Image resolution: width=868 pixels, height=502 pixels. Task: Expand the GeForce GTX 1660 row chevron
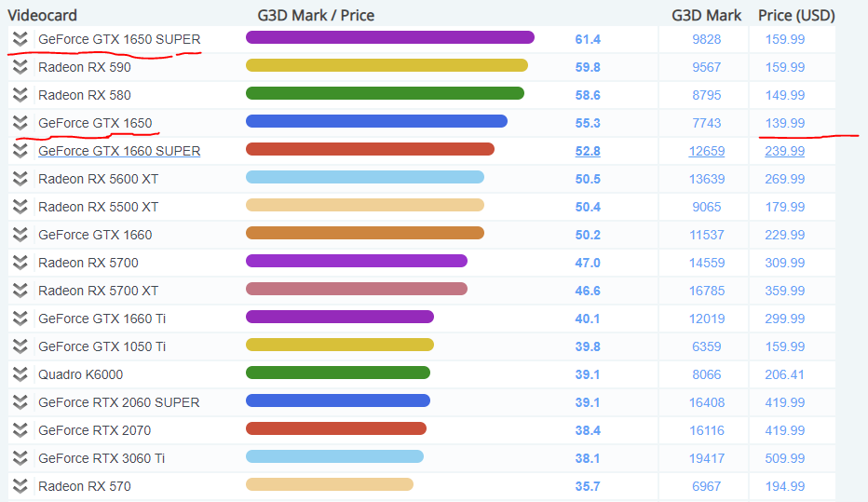[20, 235]
